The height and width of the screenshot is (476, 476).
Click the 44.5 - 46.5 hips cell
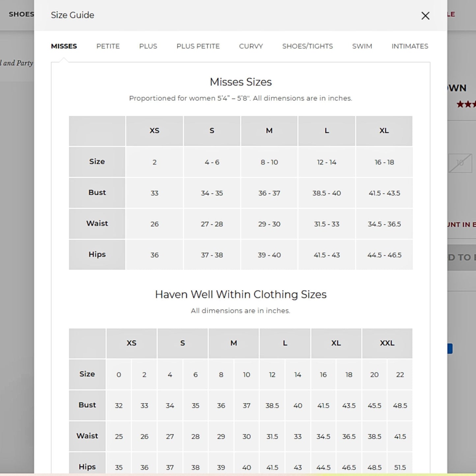point(384,255)
